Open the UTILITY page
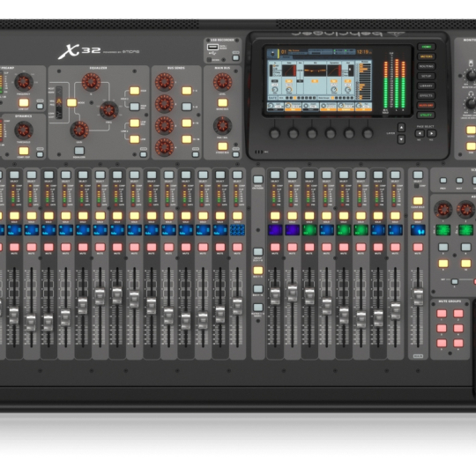 (x=427, y=115)
